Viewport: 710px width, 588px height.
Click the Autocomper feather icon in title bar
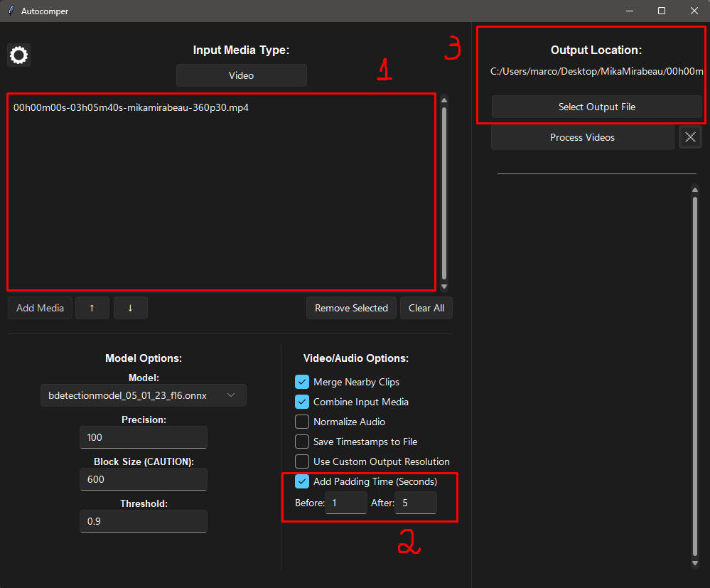tap(11, 11)
